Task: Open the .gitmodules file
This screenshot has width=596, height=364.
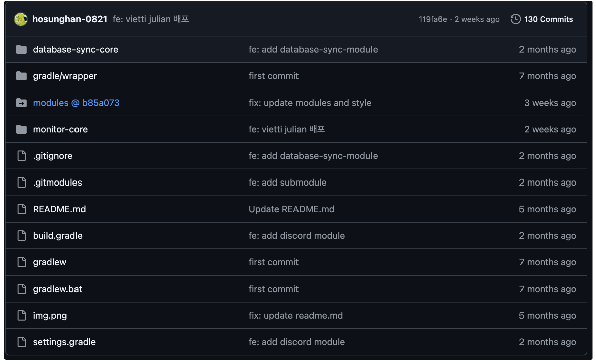Action: point(57,182)
